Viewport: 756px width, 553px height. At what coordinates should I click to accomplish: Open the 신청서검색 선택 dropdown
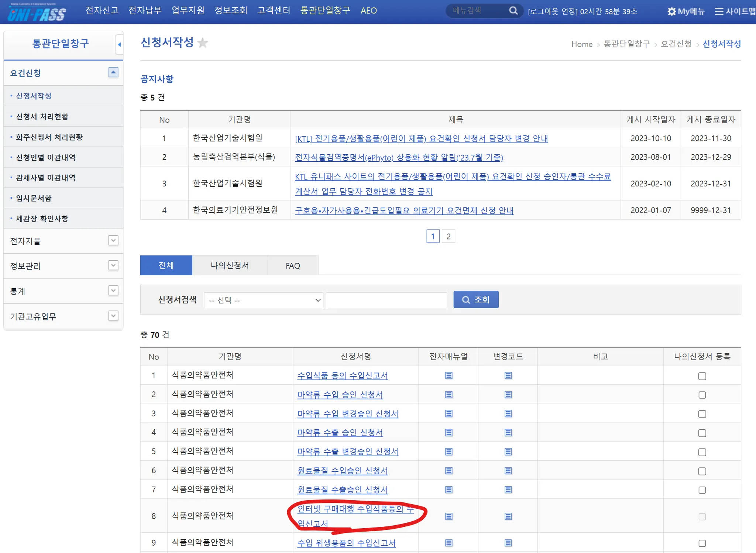263,300
